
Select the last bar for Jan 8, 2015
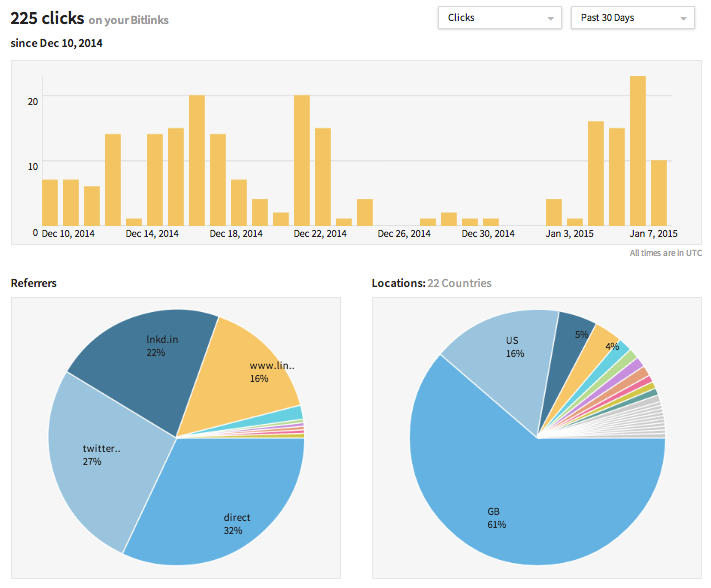(x=659, y=193)
